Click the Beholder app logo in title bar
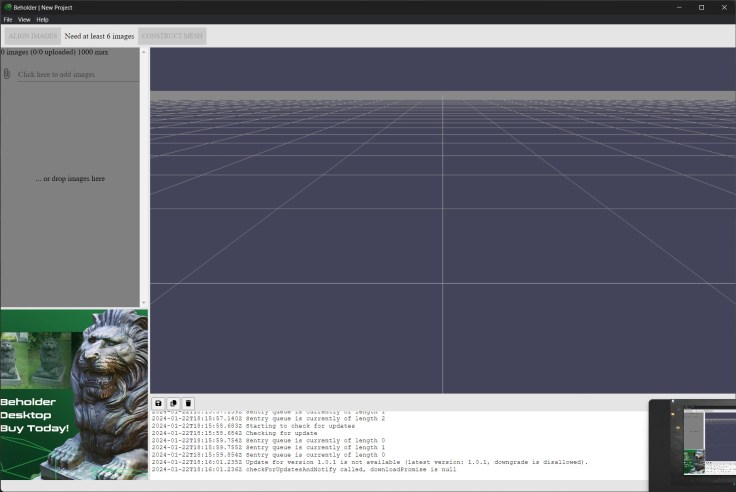The width and height of the screenshot is (736, 492). coord(7,7)
